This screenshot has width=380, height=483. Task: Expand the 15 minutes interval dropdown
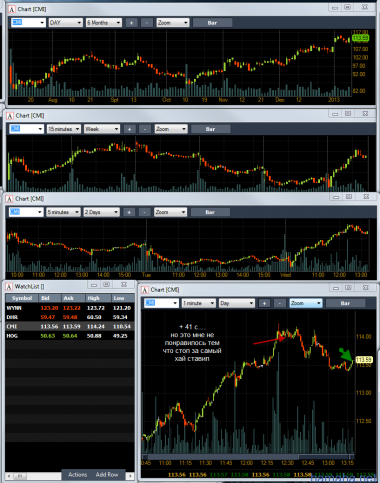click(64, 129)
